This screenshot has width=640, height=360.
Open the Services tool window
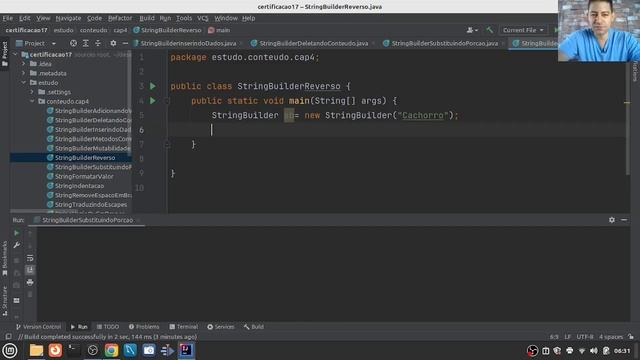(x=221, y=327)
